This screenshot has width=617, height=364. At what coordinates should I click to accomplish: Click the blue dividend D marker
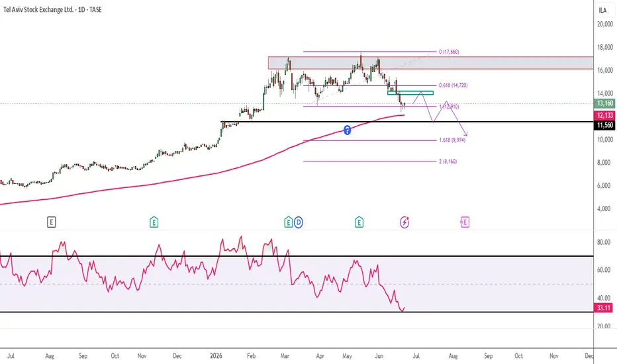click(299, 222)
